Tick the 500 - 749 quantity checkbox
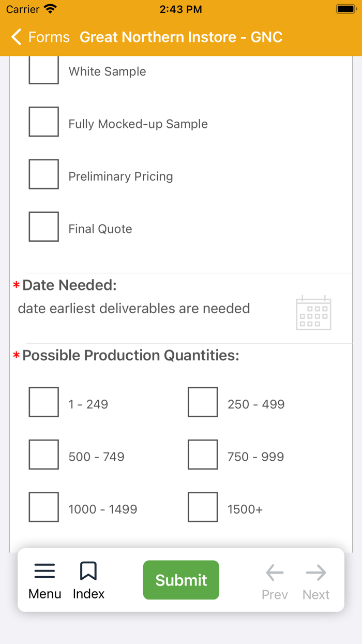The height and width of the screenshot is (644, 362). (43, 454)
